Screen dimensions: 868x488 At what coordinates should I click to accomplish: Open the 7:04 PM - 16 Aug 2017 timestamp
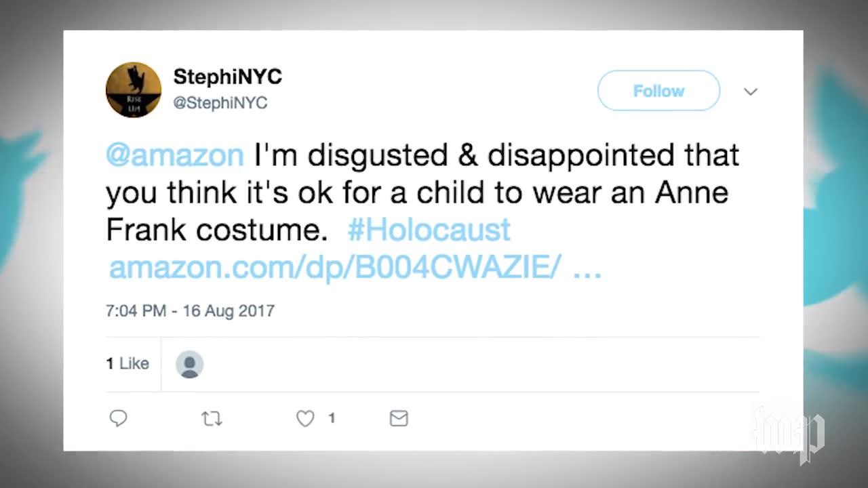click(x=190, y=311)
